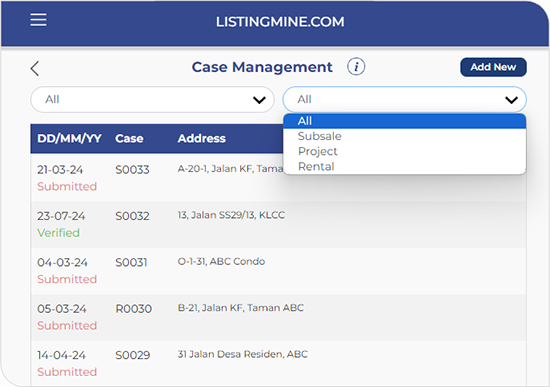
Task: Click the DD/MM/YY column header
Action: click(69, 138)
